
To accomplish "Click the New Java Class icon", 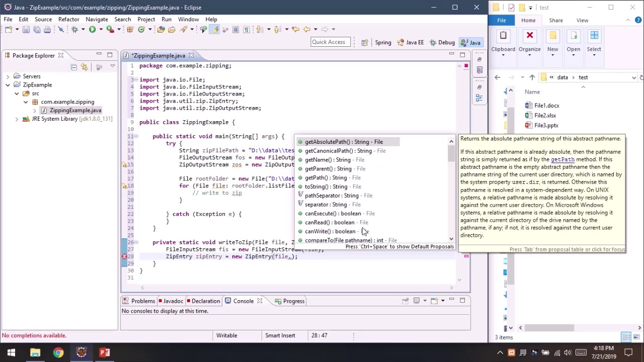I will 141,29.
